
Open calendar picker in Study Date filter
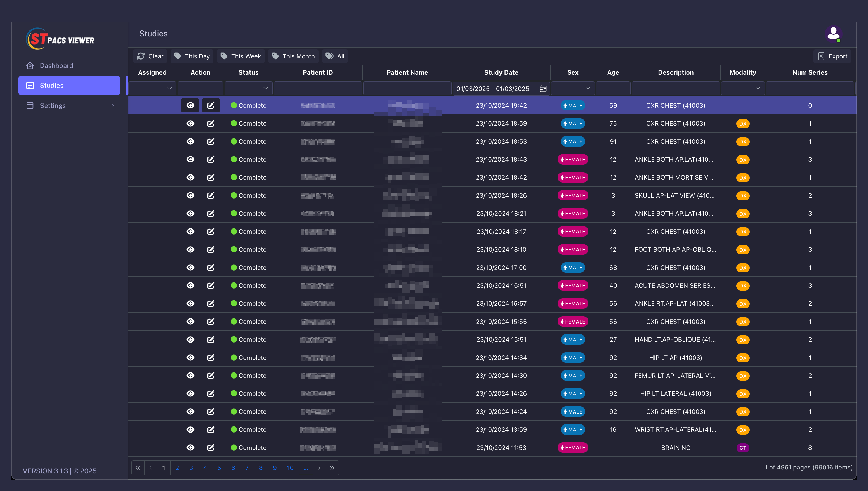tap(543, 88)
